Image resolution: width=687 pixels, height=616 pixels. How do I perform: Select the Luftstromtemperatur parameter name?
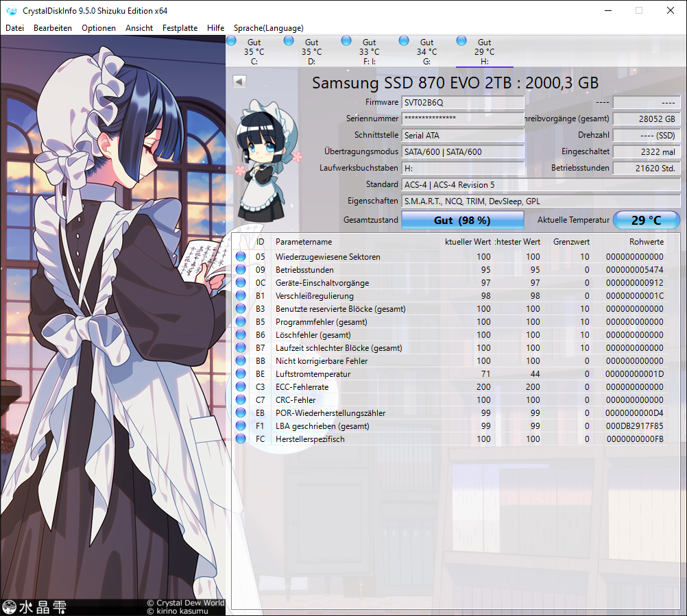pos(313,374)
